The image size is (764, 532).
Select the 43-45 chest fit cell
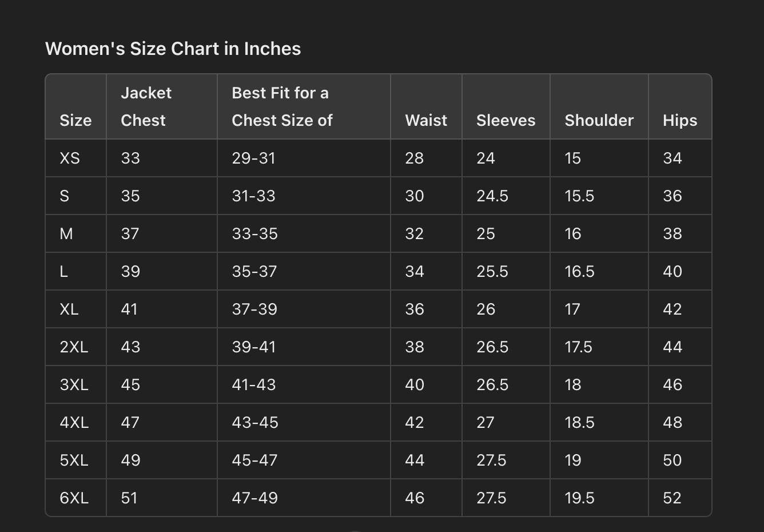point(255,422)
